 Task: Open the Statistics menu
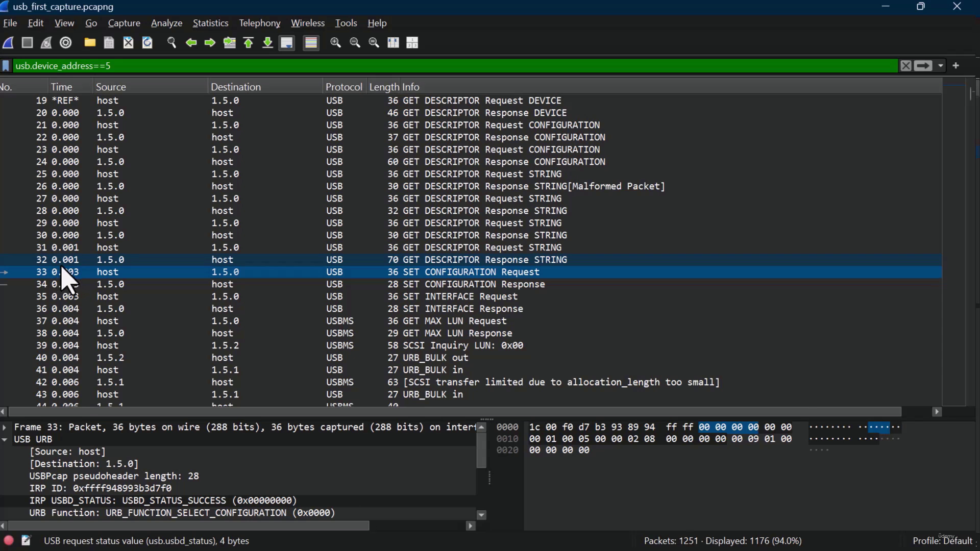tap(210, 23)
